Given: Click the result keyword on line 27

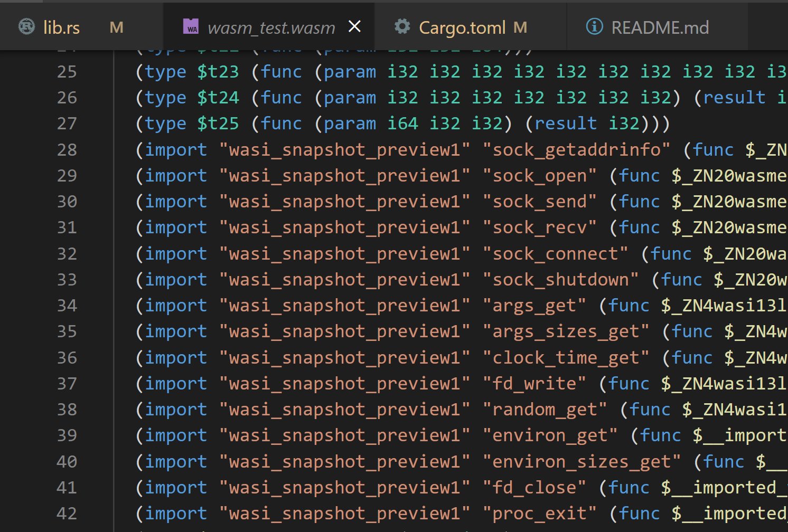Looking at the screenshot, I should click(566, 123).
